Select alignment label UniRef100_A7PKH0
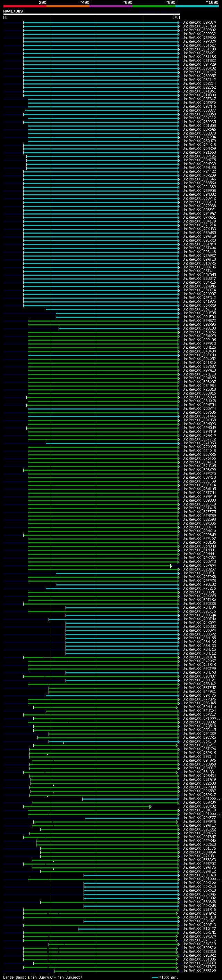Viewport: 222px width, 980px height. [199, 841]
